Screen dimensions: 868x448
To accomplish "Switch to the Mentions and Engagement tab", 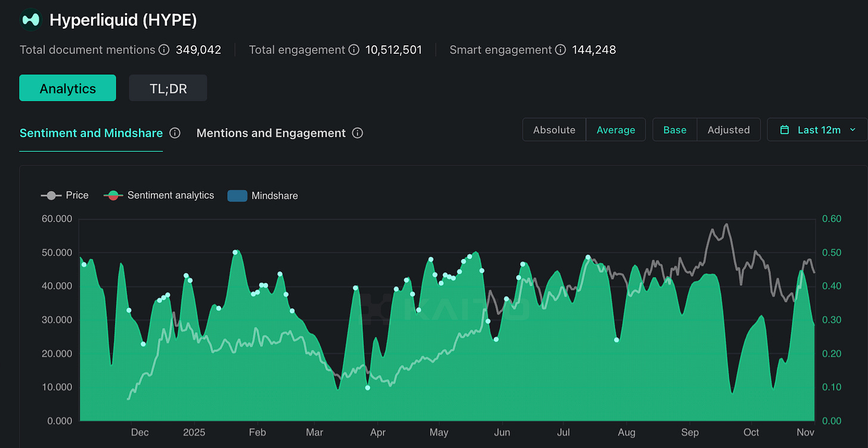I will pos(271,133).
